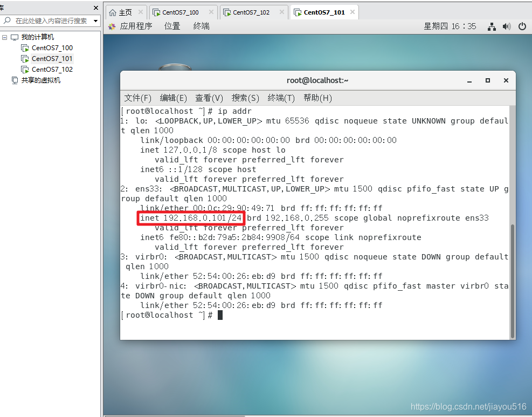Close the CentOS7_102 tab
532x417 pixels.
click(x=281, y=12)
